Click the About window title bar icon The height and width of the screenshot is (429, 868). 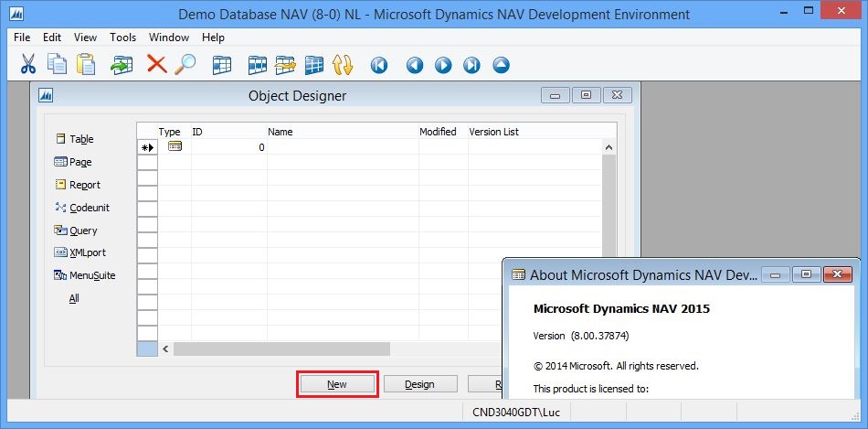(x=518, y=275)
